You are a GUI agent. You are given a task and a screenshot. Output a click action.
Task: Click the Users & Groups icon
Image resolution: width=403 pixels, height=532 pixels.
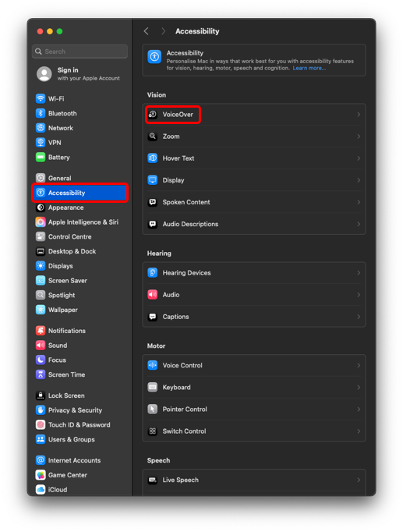point(41,439)
